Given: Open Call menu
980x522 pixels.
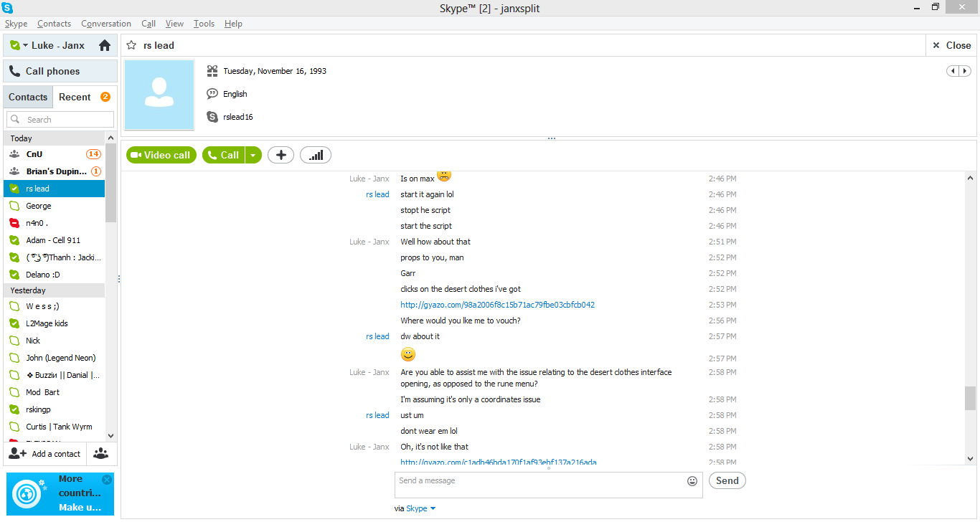Looking at the screenshot, I should tap(149, 24).
